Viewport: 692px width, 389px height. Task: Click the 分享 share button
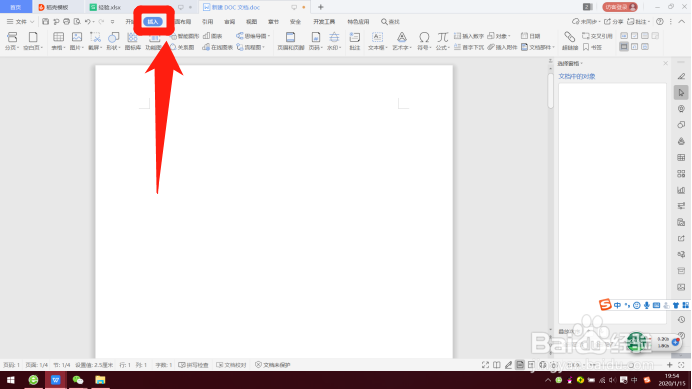pyautogui.click(x=613, y=21)
